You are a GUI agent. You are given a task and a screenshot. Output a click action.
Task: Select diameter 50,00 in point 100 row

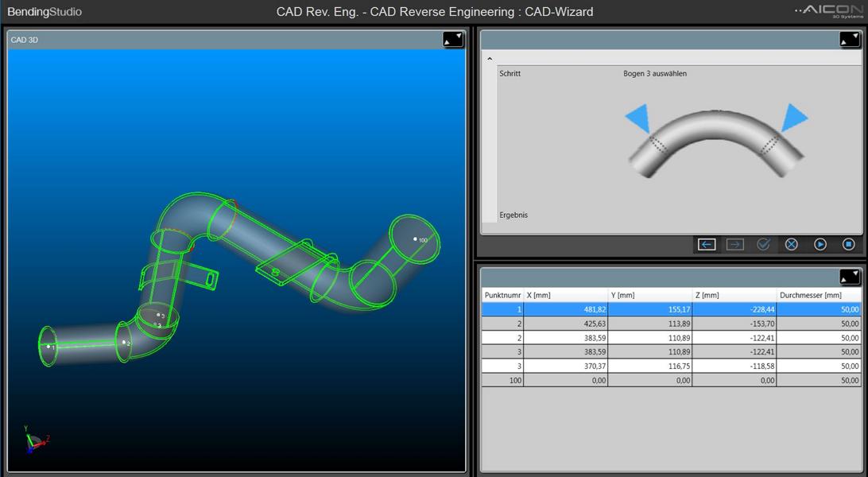820,380
